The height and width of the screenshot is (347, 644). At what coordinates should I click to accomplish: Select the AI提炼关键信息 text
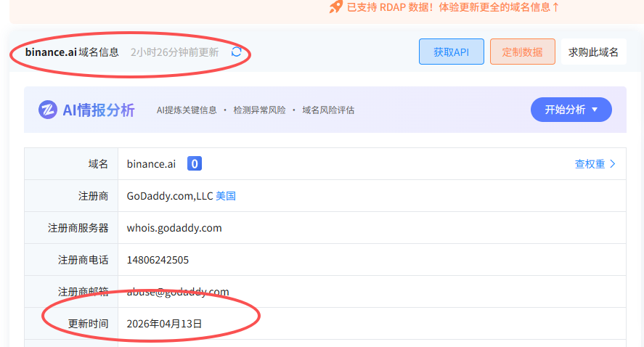pyautogui.click(x=187, y=110)
